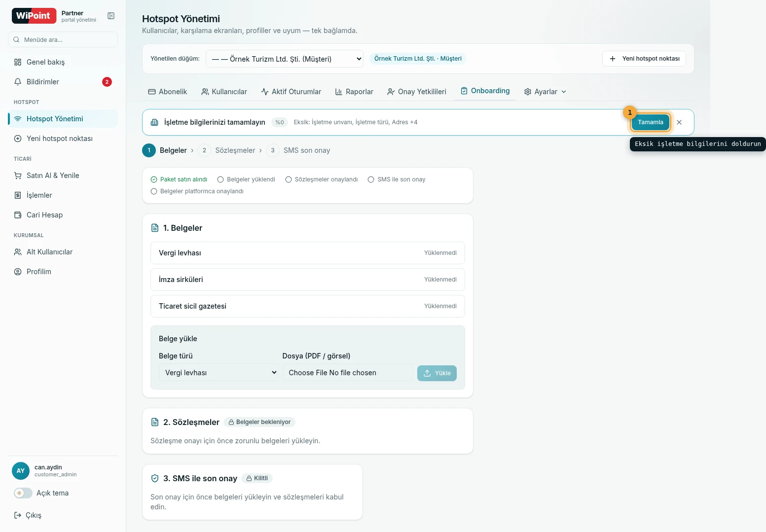
Task: Switch to the Aktif Oturumlar tab
Action: 291,92
